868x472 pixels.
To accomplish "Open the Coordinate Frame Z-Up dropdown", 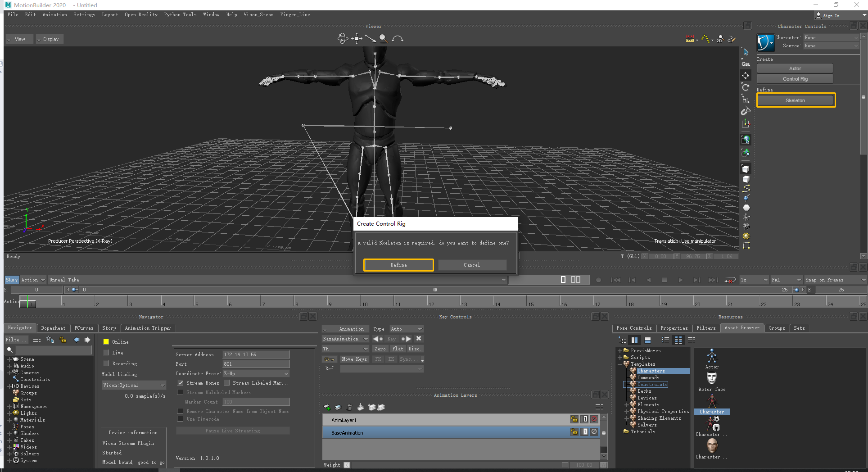I will pos(256,373).
